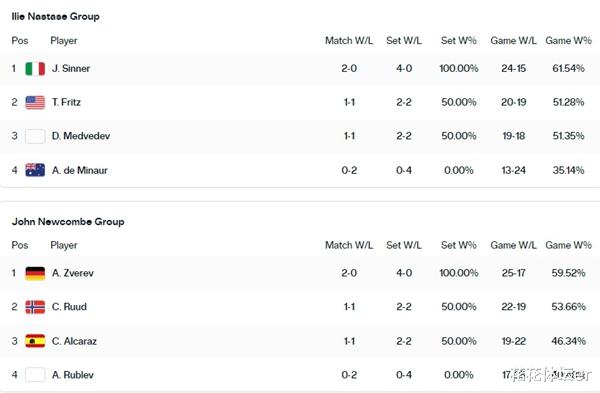Click the German flag beside A. Zverev
Viewport: 600px width, 393px height.
35,273
